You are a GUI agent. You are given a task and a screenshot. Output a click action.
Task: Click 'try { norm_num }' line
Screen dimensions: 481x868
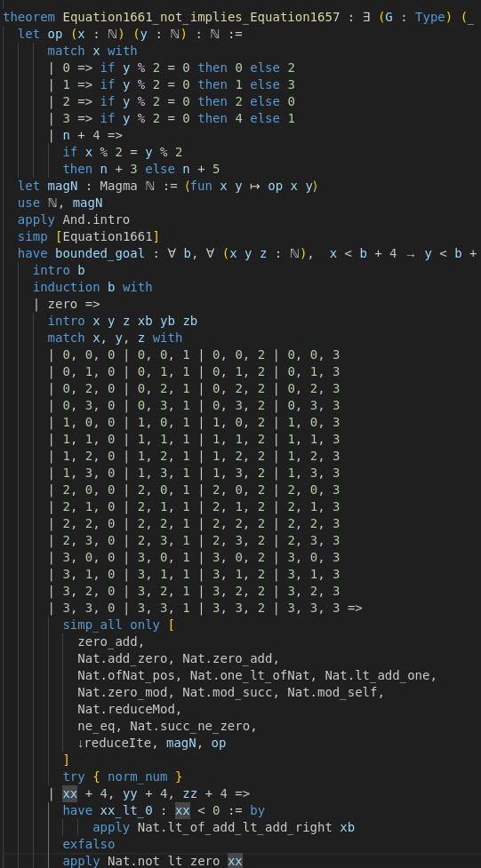[123, 776]
